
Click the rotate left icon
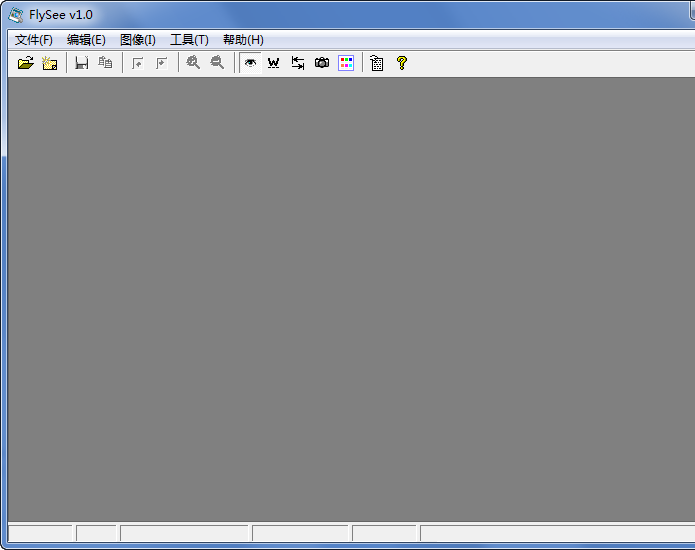(x=138, y=63)
